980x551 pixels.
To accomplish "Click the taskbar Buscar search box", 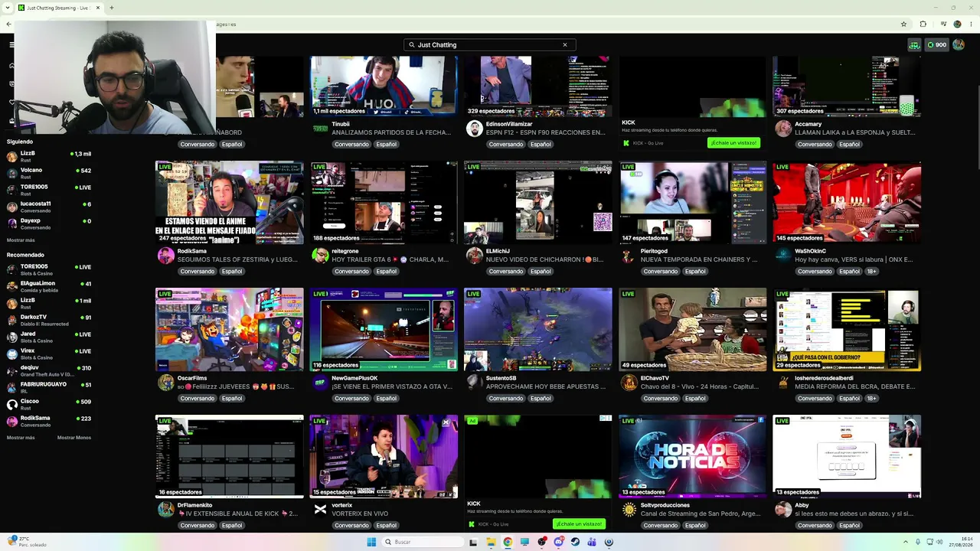I will click(423, 542).
